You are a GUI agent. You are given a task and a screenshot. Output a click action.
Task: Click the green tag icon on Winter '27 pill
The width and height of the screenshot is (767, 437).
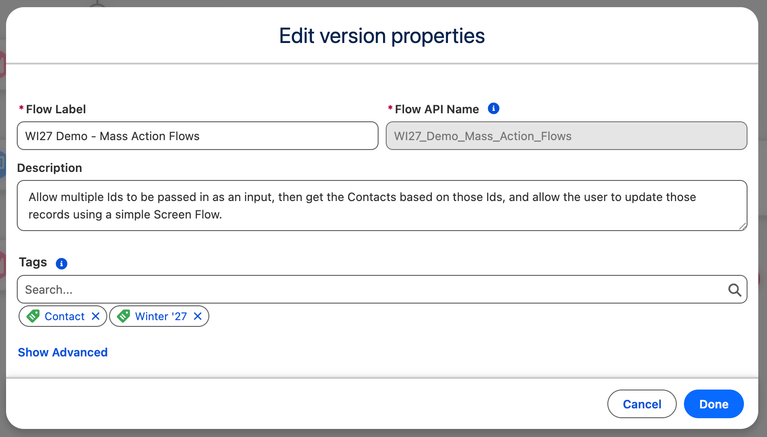pyautogui.click(x=123, y=316)
